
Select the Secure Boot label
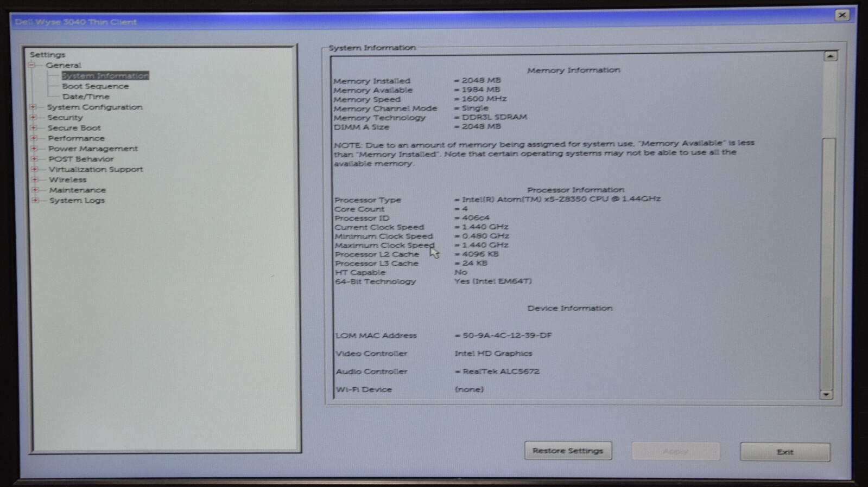(x=74, y=128)
